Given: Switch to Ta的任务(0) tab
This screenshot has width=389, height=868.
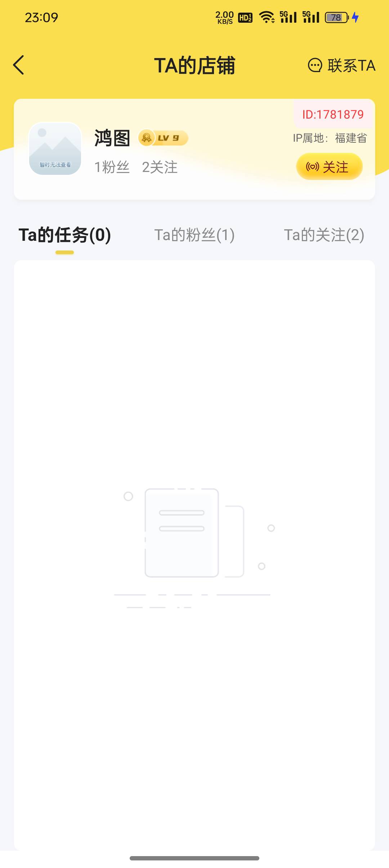Looking at the screenshot, I should 65,235.
